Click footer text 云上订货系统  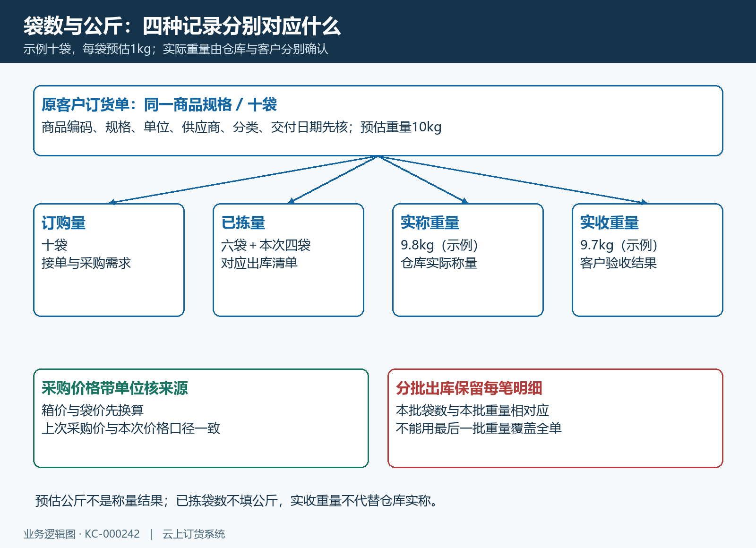point(194,534)
